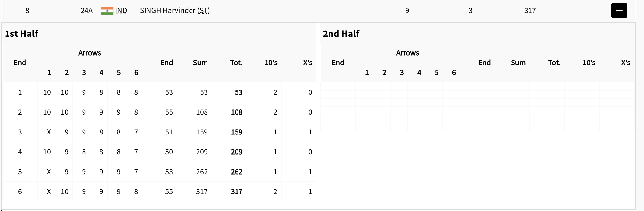Click the end score 50 in end 4
Image resolution: width=644 pixels, height=211 pixels.
(169, 152)
